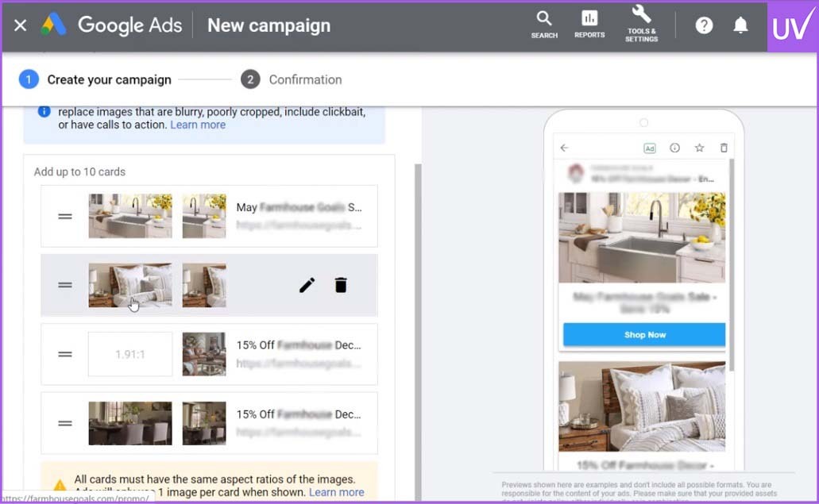Close the New campaign editor
Image resolution: width=819 pixels, height=504 pixels.
pos(21,25)
